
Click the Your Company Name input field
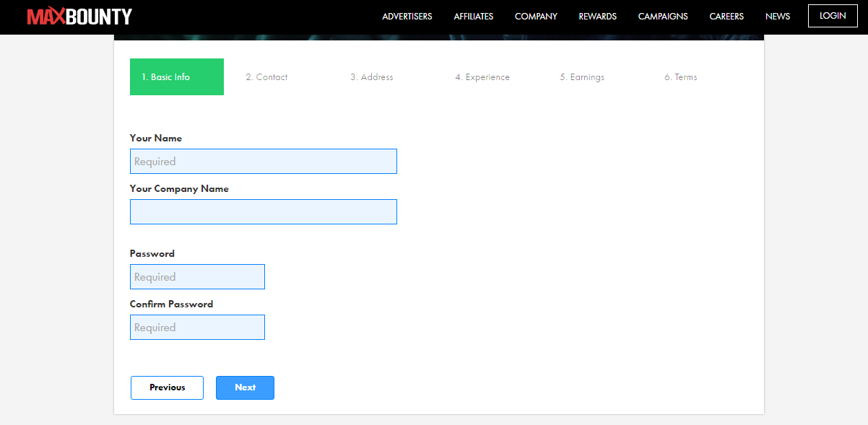(x=263, y=211)
